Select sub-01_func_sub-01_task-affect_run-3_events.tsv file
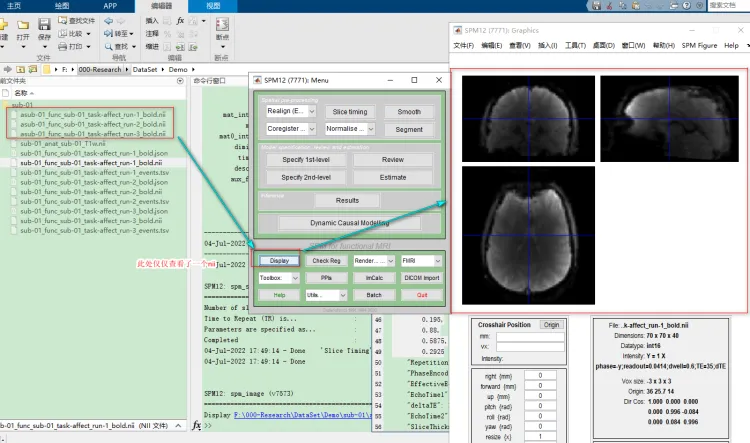This screenshot has height=443, width=750. [95, 231]
